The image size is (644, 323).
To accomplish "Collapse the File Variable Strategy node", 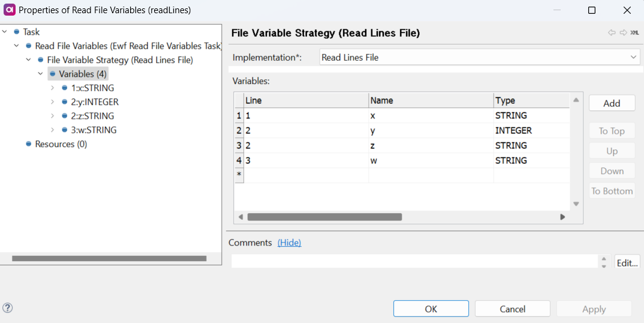I will (x=29, y=60).
